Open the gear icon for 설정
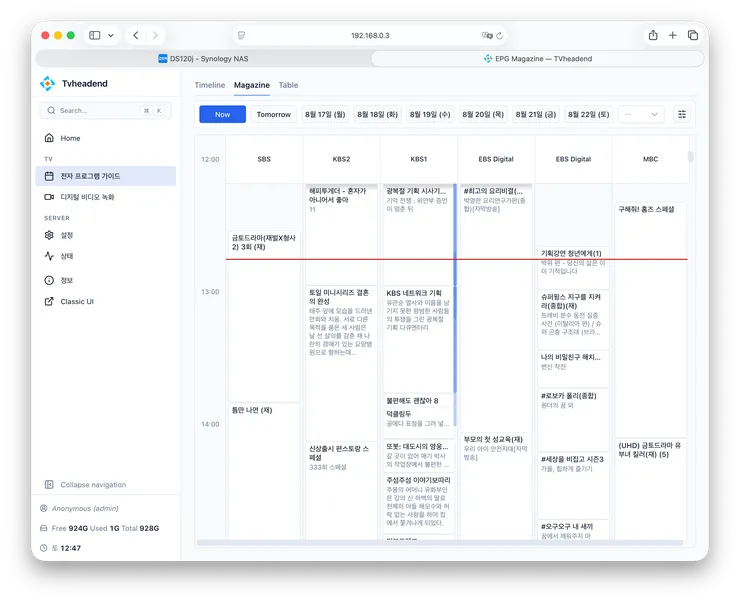The height and width of the screenshot is (602, 740). pos(49,235)
